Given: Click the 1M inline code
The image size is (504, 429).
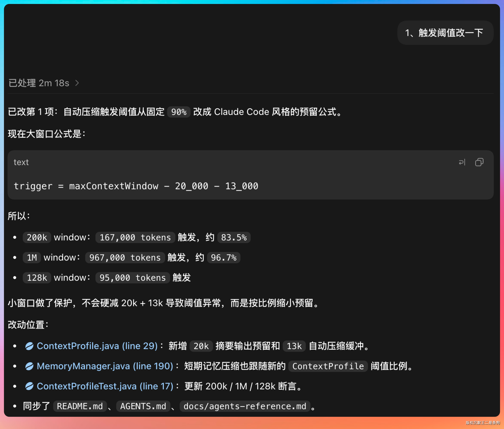Looking at the screenshot, I should point(32,258).
